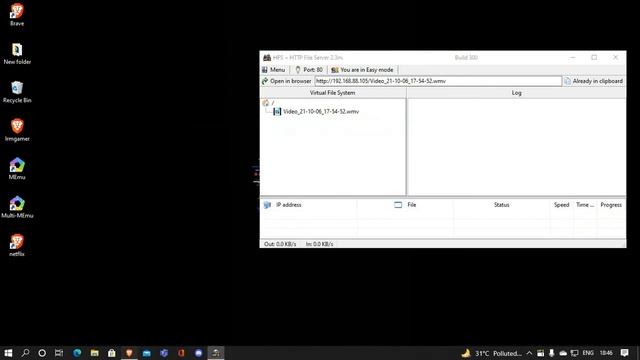
Task: Switch mode via 'You are in Easy mode'
Action: pyautogui.click(x=362, y=70)
